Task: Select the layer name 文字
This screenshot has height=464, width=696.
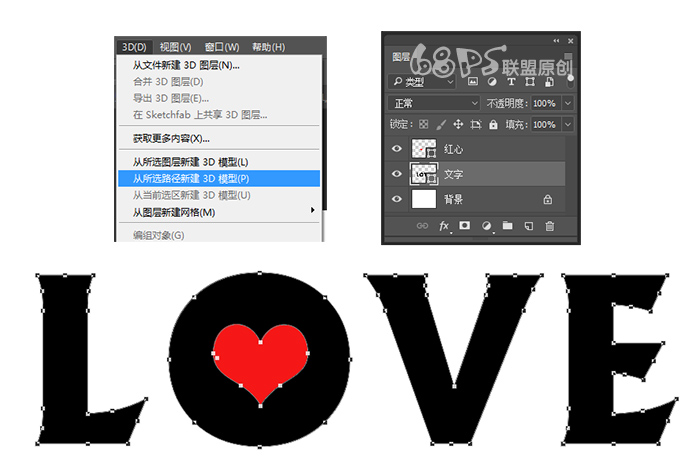Action: pyautogui.click(x=453, y=174)
